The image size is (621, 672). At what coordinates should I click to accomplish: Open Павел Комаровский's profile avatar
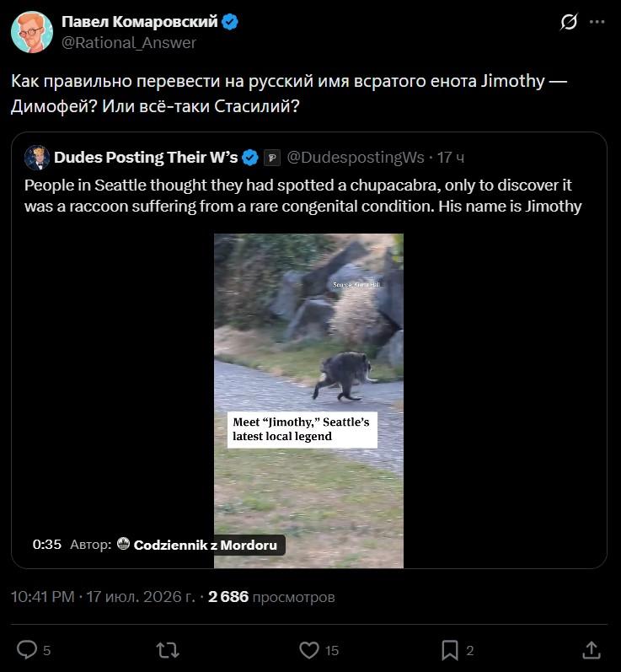(x=32, y=32)
